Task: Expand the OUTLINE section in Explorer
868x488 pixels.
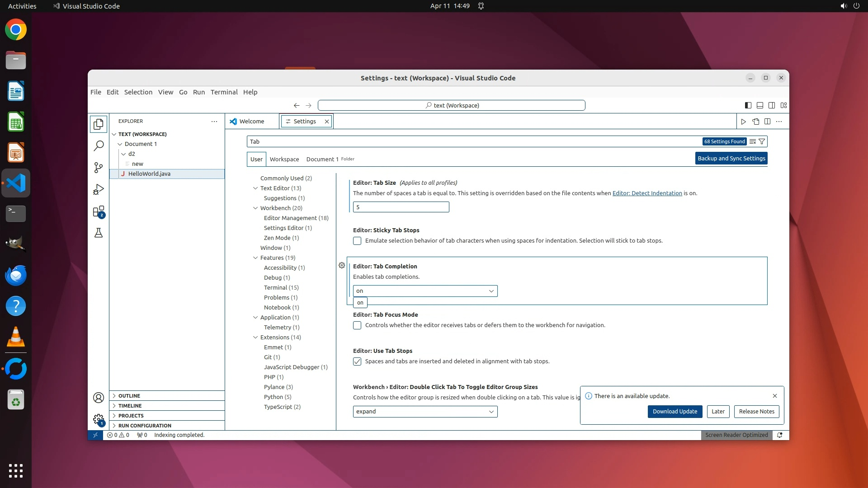Action: pyautogui.click(x=129, y=396)
